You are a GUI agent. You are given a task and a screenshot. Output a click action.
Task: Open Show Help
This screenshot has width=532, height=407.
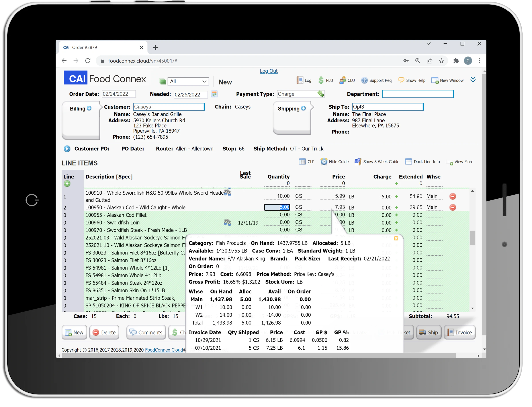pos(401,80)
